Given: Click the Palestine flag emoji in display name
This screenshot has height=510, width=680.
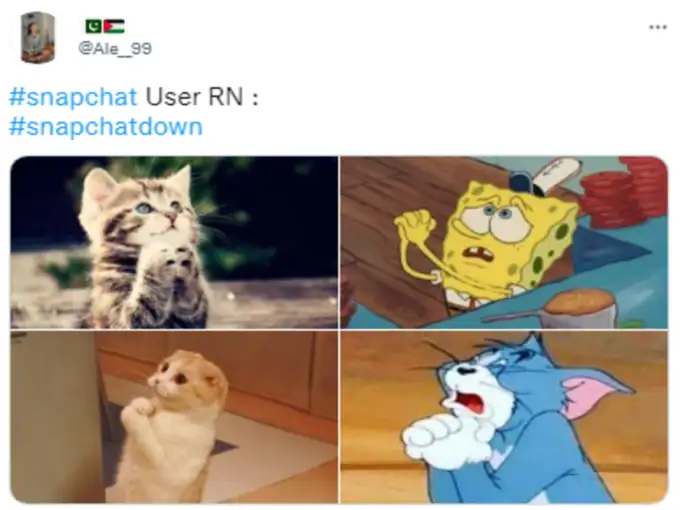Looking at the screenshot, I should 114,26.
